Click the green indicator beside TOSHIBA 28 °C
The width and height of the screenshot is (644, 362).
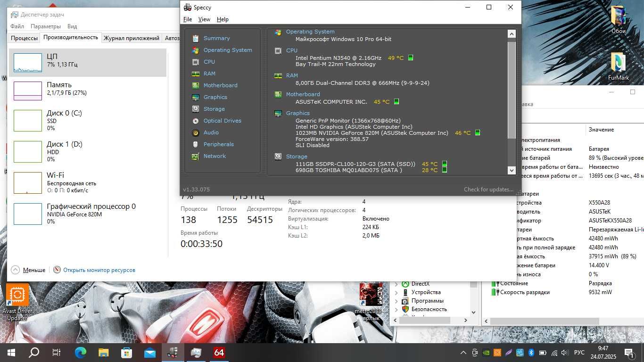(x=445, y=170)
